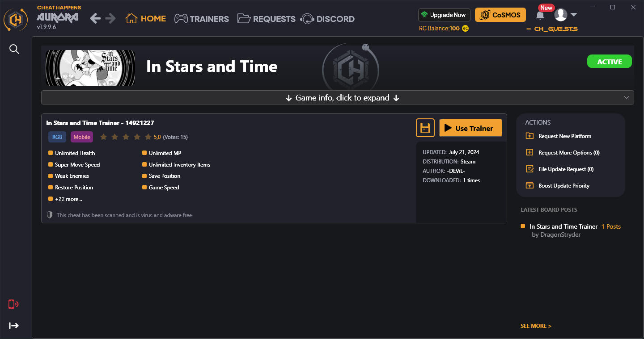The height and width of the screenshot is (339, 644).
Task: Click the Trainer title 14921227
Action: [x=100, y=123]
